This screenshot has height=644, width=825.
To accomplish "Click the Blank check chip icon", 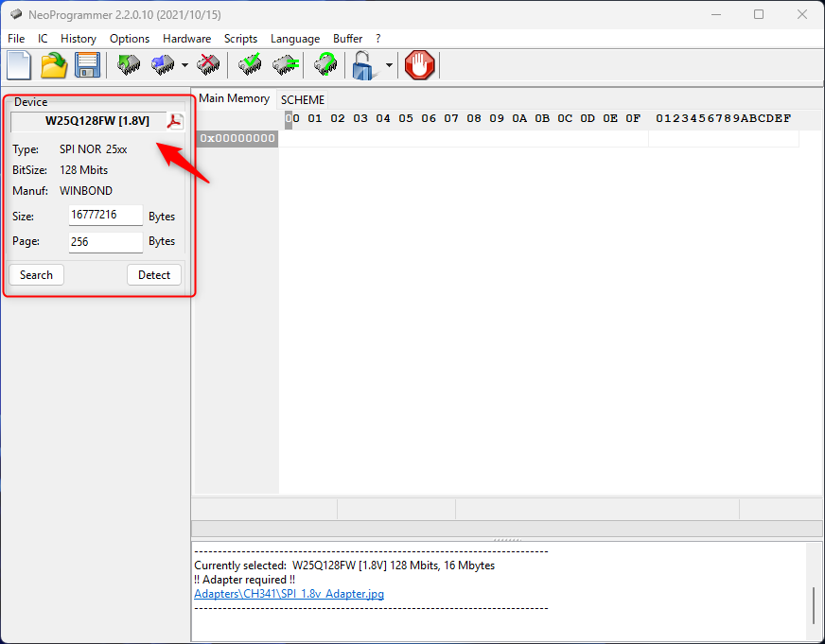I will tap(285, 65).
